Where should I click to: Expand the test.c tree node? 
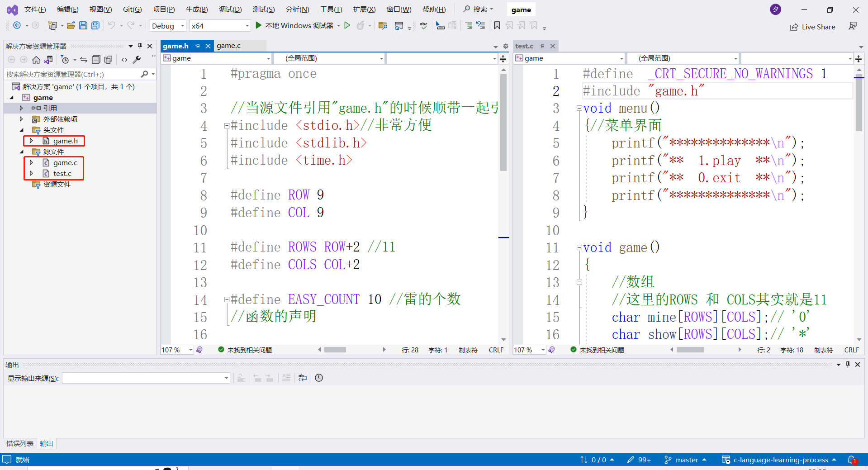31,173
